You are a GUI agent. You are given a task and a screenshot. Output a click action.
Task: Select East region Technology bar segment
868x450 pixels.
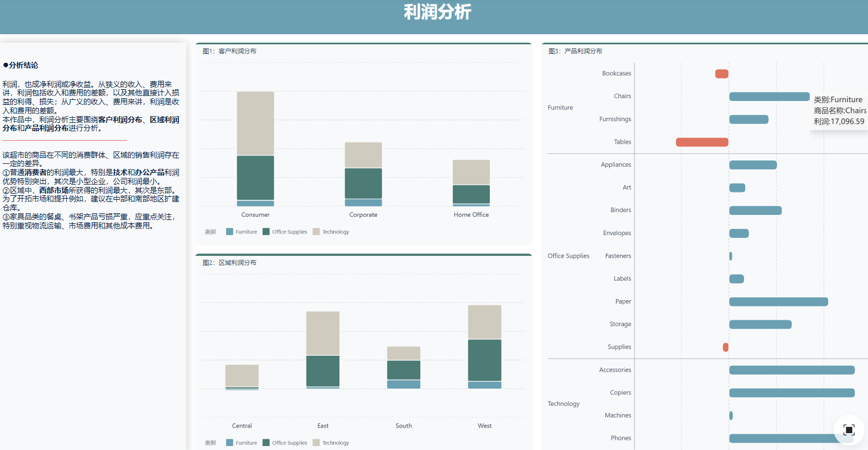click(x=323, y=333)
